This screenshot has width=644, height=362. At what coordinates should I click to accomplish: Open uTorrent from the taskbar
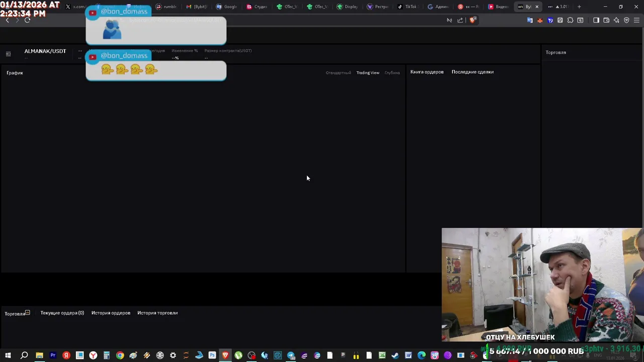(x=238, y=355)
